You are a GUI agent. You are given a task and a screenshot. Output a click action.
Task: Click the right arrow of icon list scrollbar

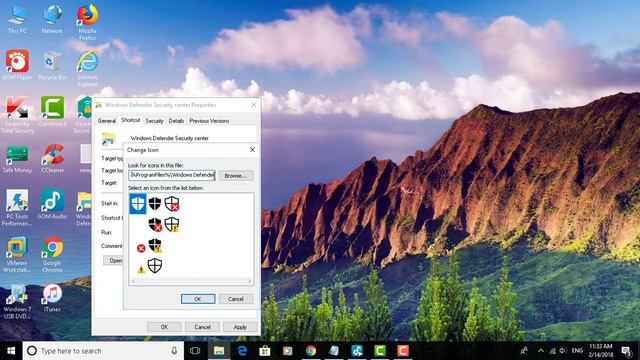click(x=249, y=281)
